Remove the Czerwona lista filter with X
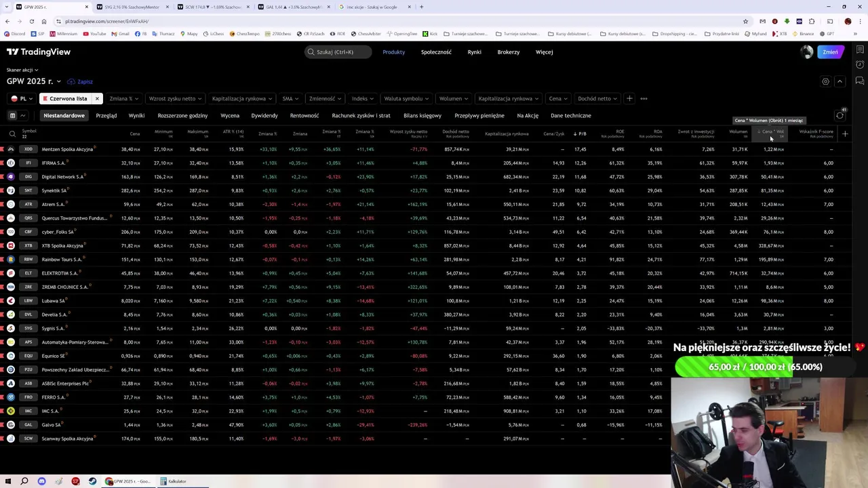This screenshot has width=868, height=488. click(x=96, y=98)
